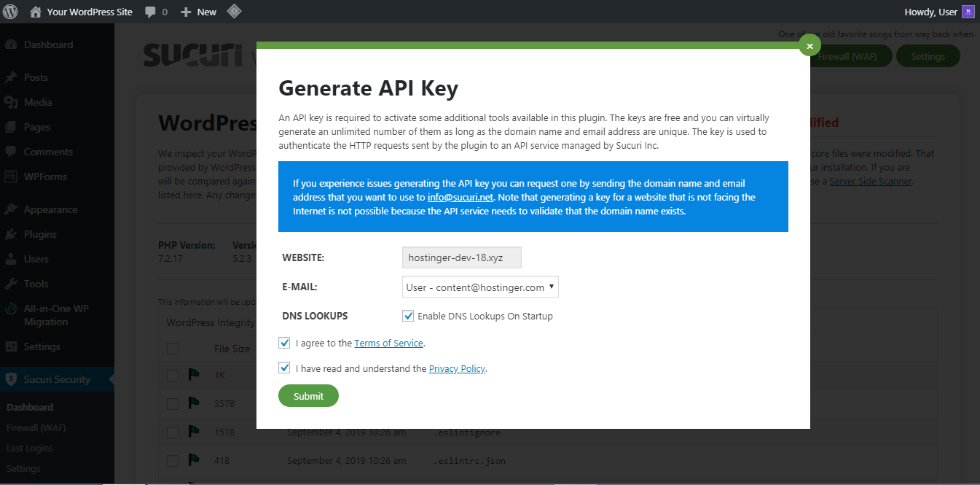
Task: Disable the DNS Lookups On Startup checkbox
Action: pos(408,316)
